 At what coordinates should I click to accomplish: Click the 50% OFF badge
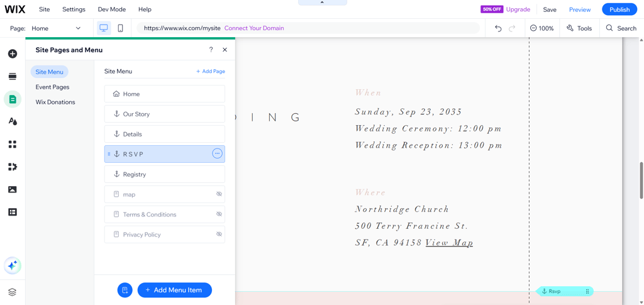point(492,9)
